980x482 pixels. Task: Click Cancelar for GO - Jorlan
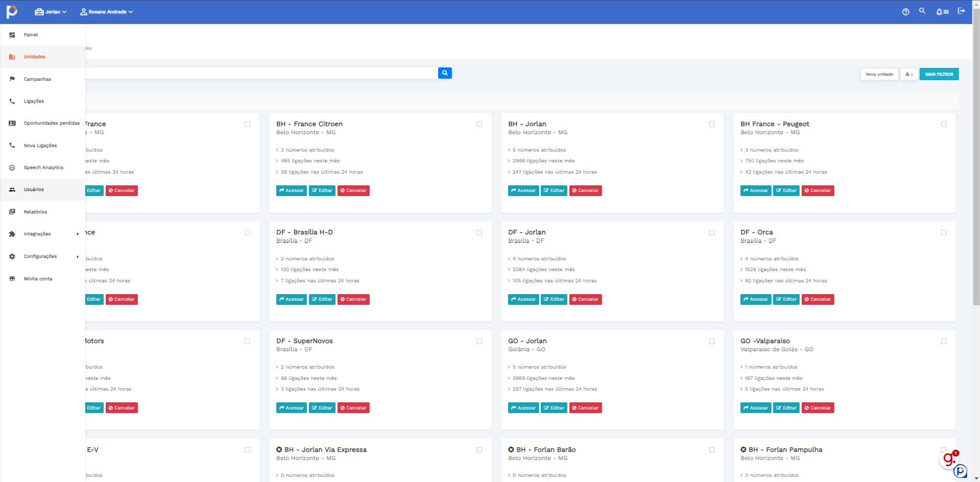tap(586, 408)
